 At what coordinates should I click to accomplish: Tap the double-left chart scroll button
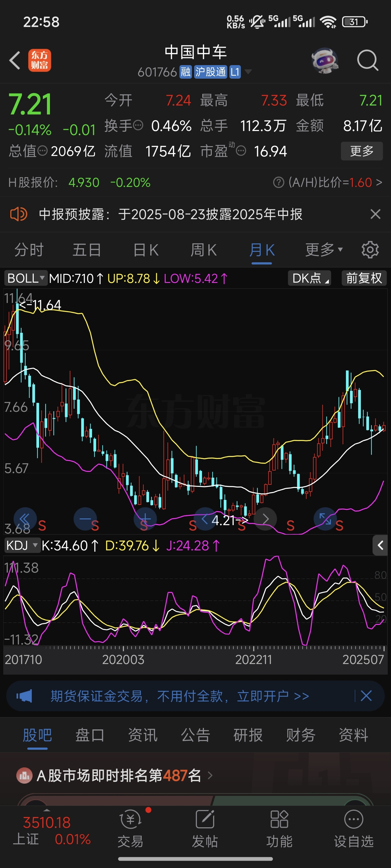pos(25,519)
